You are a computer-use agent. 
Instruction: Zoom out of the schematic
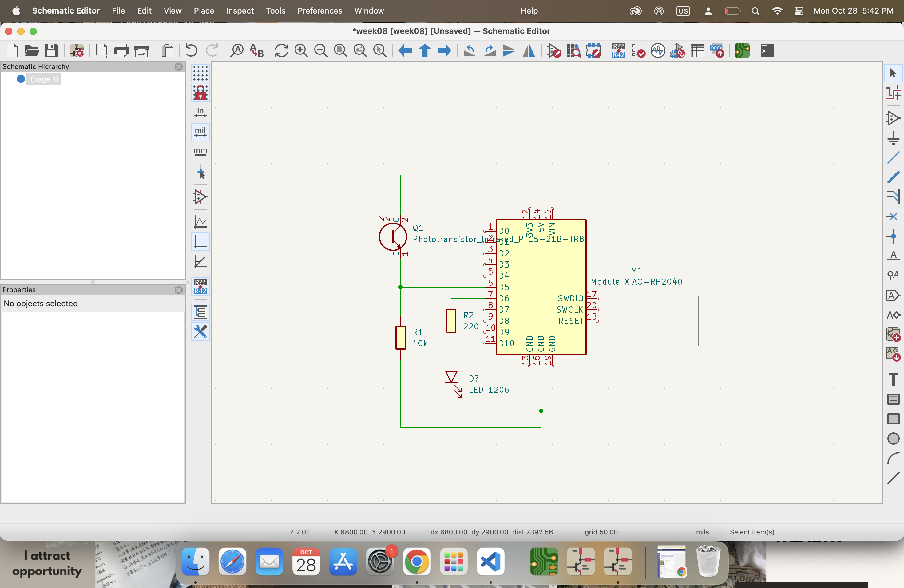pos(321,50)
